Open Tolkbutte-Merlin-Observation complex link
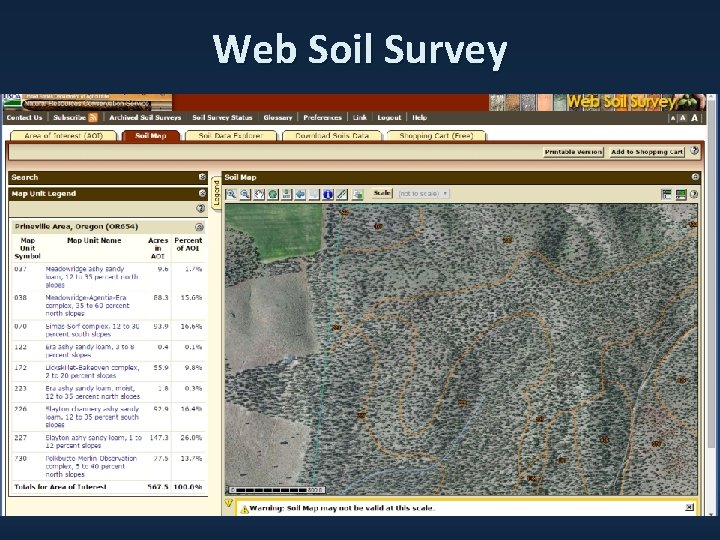Image resolution: width=720 pixels, height=540 pixels. pyautogui.click(x=91, y=466)
